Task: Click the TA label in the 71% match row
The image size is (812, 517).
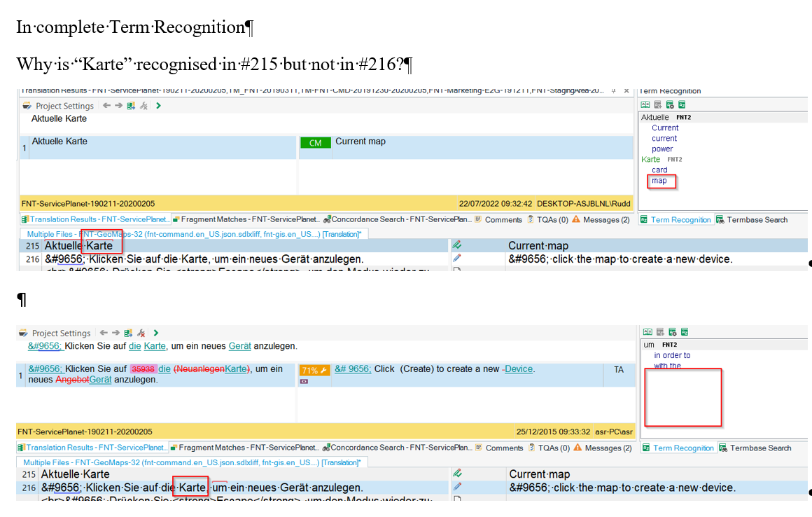Action: [619, 370]
